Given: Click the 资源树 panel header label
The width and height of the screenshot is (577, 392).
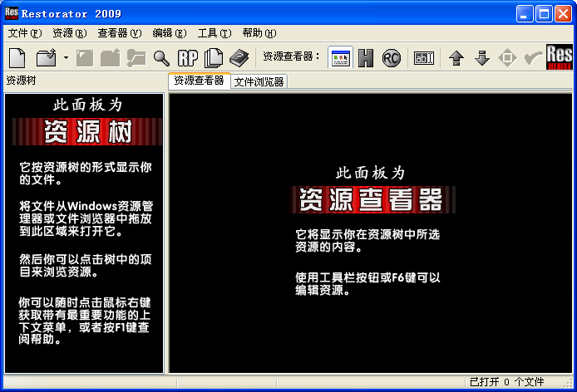Looking at the screenshot, I should coord(21,81).
